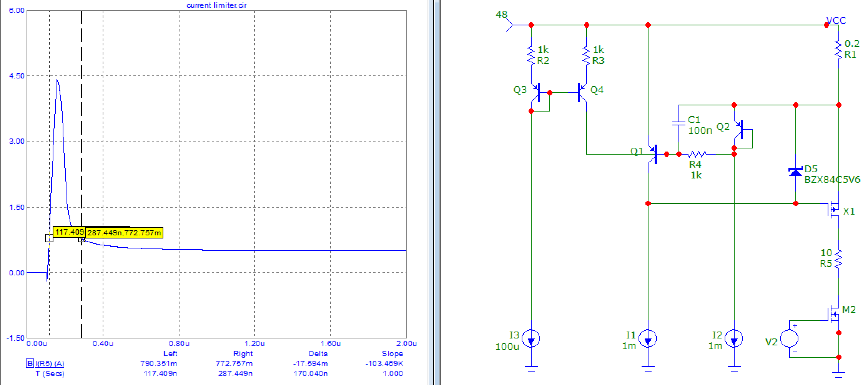The height and width of the screenshot is (385, 868).
Task: Click the Delta column header
Action: [318, 353]
